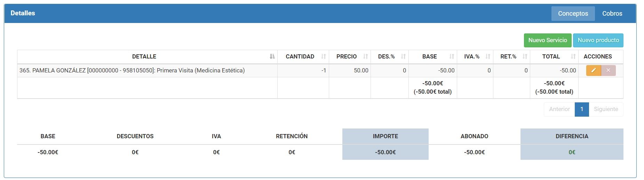The image size is (644, 180).
Task: Click the red delete X icon
Action: pyautogui.click(x=608, y=70)
